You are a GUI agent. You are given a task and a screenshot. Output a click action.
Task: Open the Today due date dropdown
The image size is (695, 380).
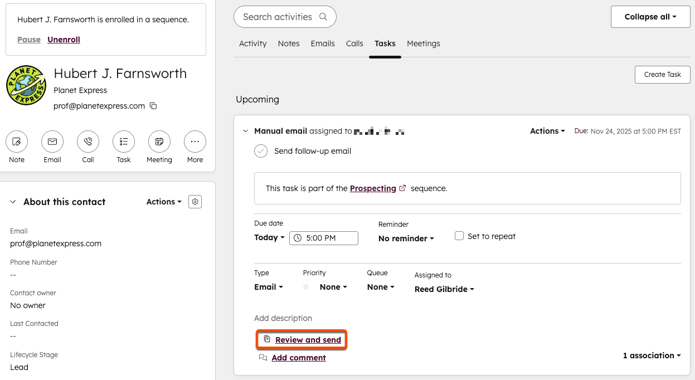point(269,238)
